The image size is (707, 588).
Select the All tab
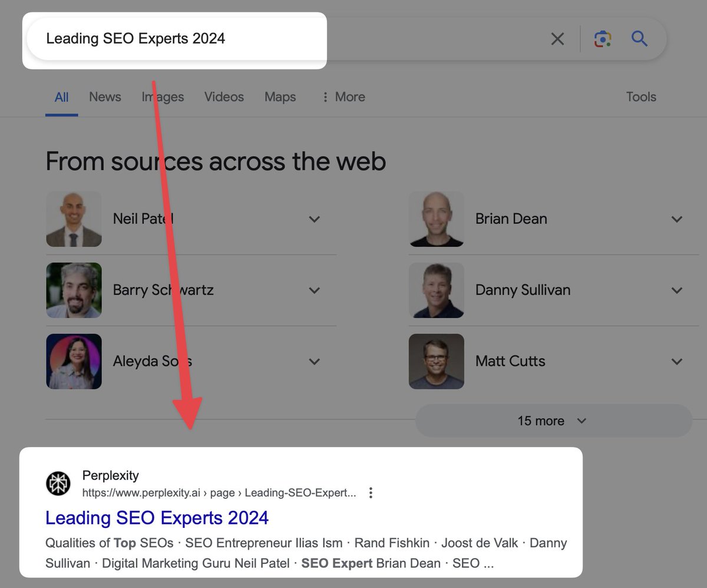(61, 97)
